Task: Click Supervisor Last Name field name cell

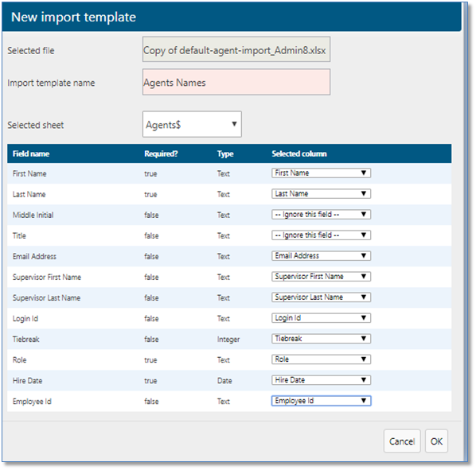Action: pos(46,298)
